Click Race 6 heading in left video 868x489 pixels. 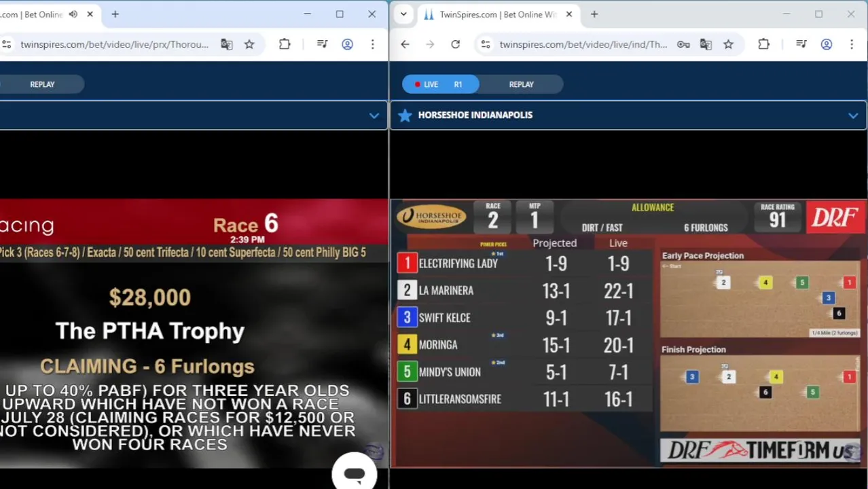[245, 223]
